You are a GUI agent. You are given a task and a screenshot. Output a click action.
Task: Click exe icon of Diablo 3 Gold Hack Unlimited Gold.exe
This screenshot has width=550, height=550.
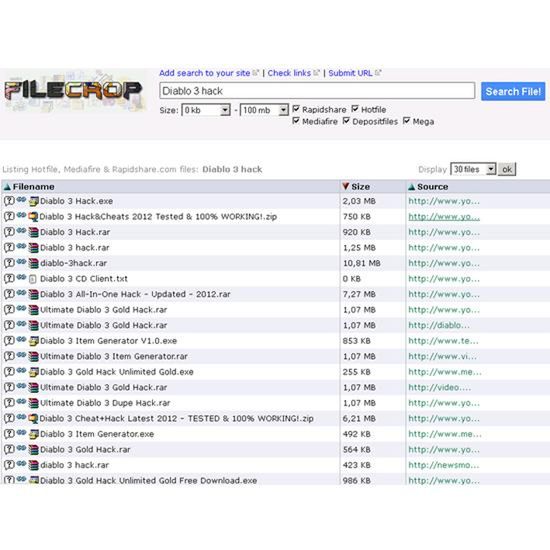tap(34, 372)
